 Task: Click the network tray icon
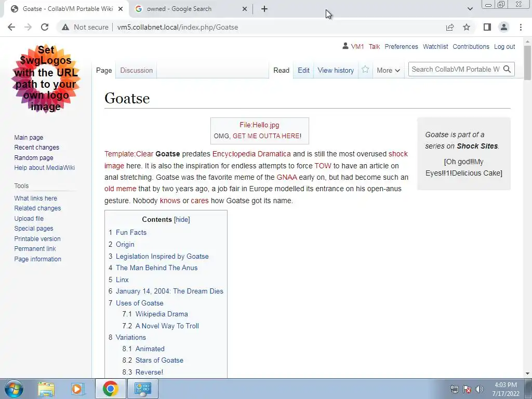click(x=454, y=389)
